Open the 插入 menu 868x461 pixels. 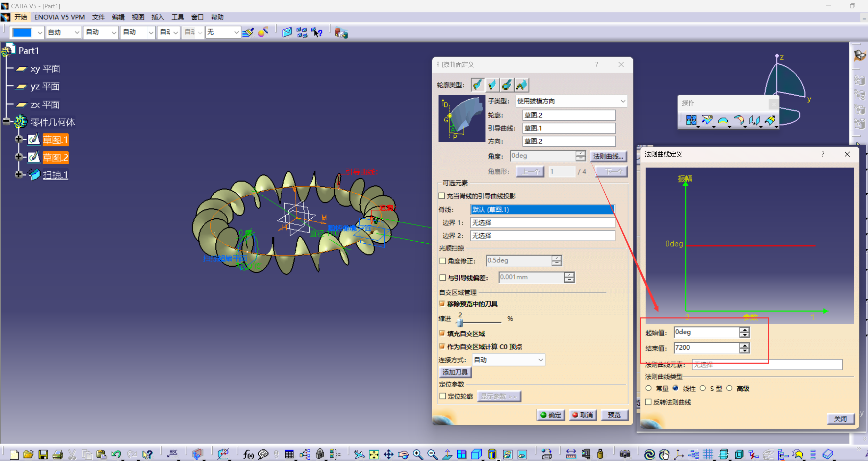(157, 17)
